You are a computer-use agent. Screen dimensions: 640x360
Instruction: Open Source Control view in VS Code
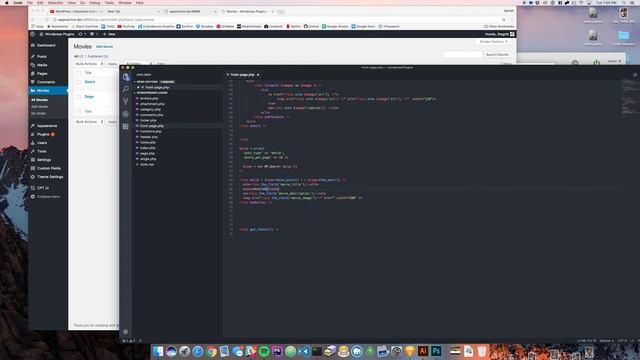coord(126,101)
